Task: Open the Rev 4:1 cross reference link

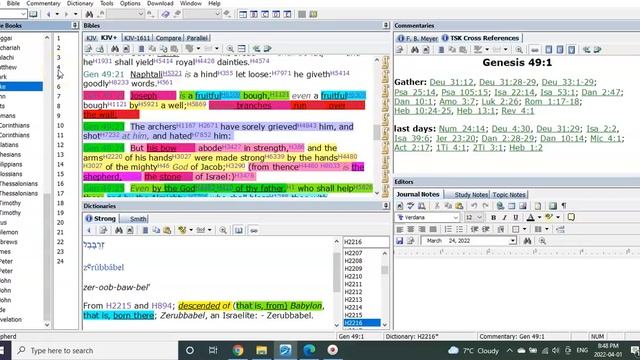Action: click(518, 111)
